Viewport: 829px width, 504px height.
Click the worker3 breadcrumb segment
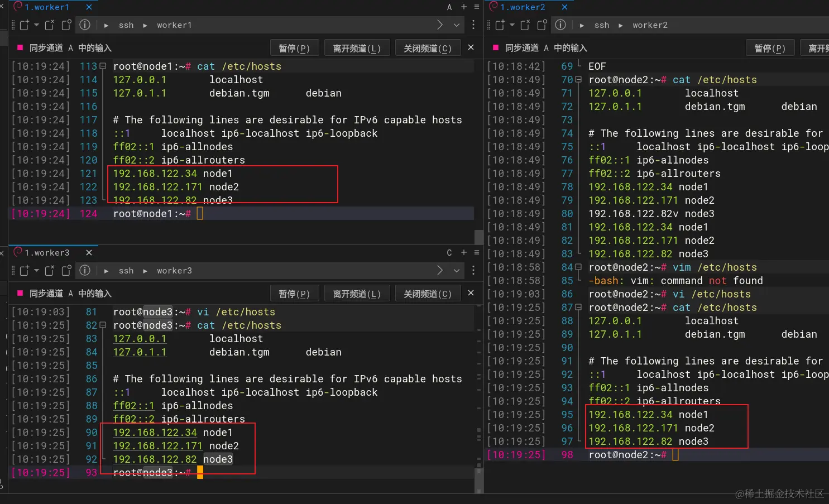point(174,271)
